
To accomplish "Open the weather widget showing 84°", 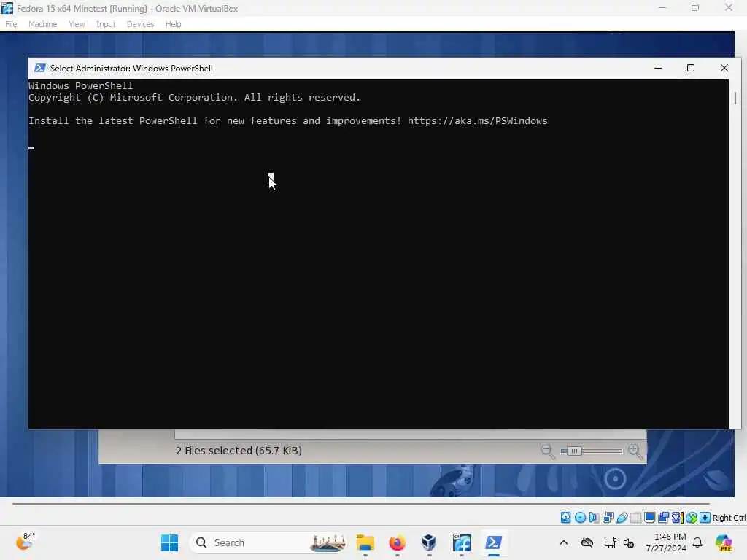I will pos(26,542).
